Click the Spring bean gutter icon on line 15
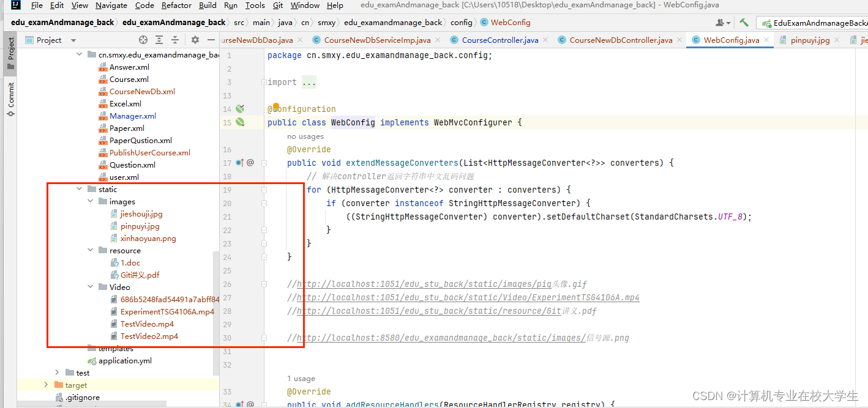This screenshot has width=868, height=408. tap(239, 122)
